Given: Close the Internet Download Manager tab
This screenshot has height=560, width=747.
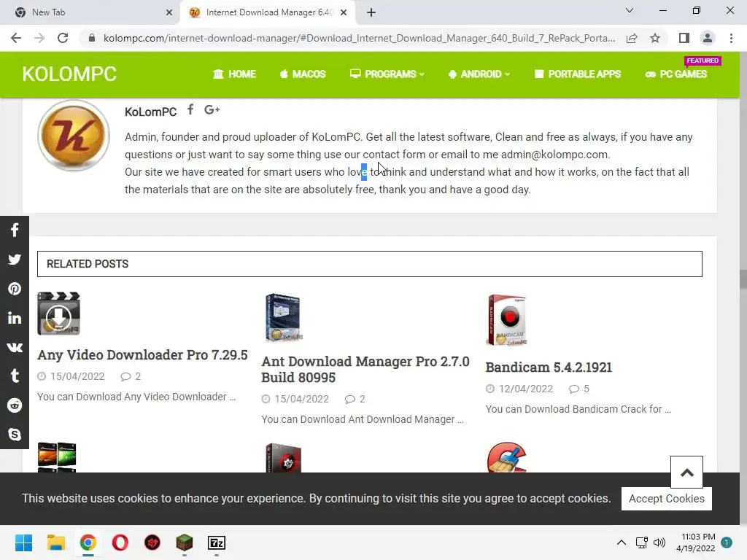Looking at the screenshot, I should click(x=344, y=13).
